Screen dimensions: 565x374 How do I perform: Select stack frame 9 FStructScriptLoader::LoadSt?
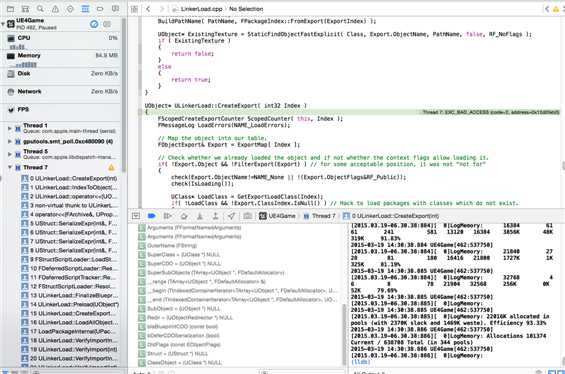69,259
